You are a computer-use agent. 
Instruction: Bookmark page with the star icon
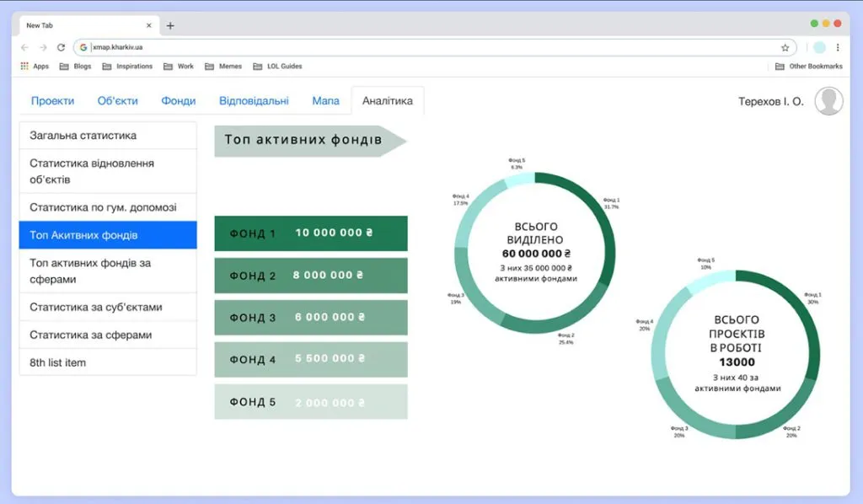tap(785, 48)
